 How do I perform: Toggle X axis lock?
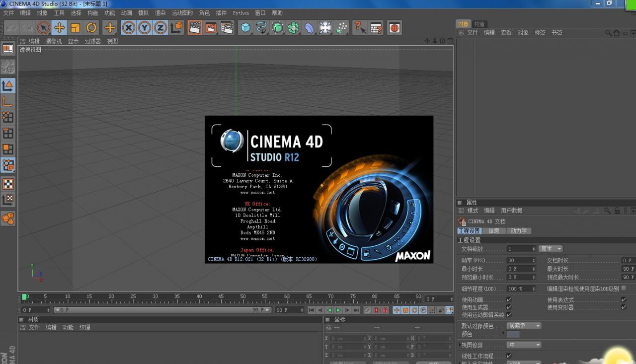pyautogui.click(x=129, y=28)
